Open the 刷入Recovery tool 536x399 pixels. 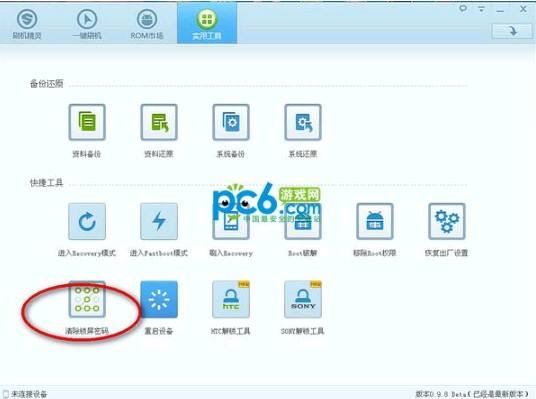pyautogui.click(x=231, y=221)
